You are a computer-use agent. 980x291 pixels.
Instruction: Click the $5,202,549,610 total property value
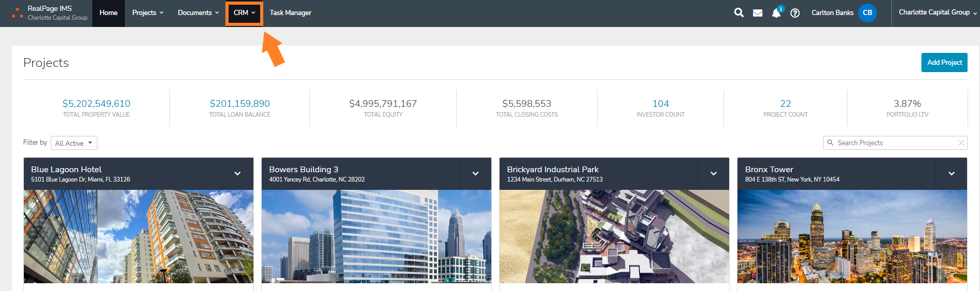click(x=96, y=104)
